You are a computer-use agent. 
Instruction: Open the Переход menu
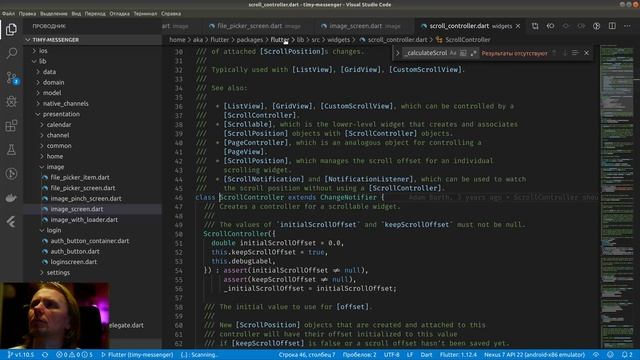click(x=95, y=13)
